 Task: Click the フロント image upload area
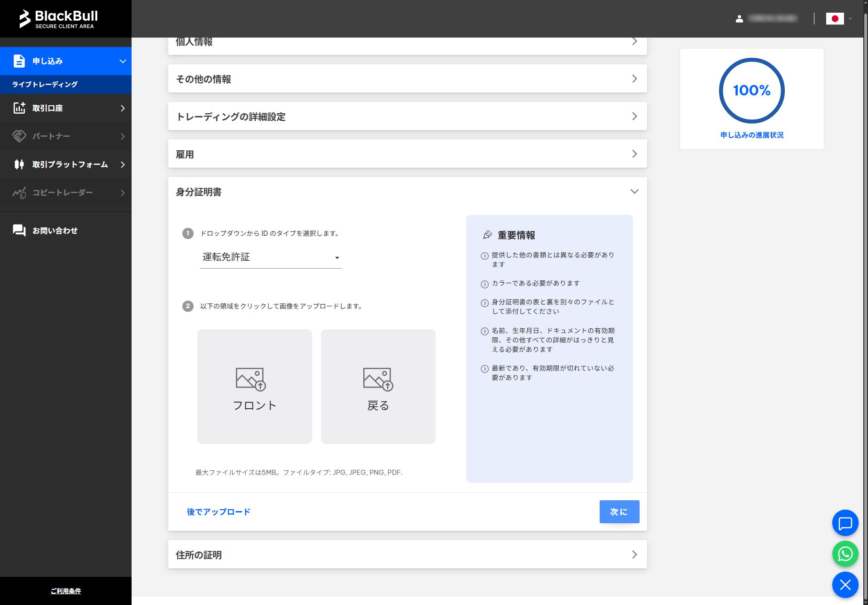point(254,386)
